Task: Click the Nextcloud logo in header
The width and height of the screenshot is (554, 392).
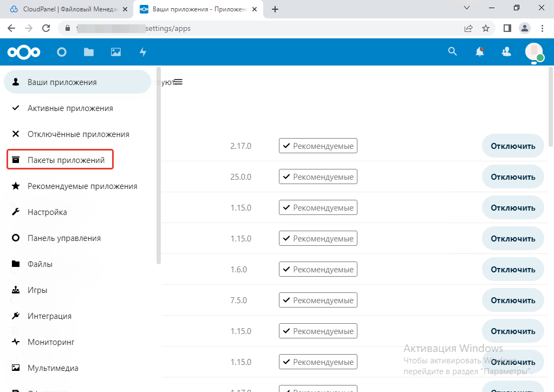Action: [x=24, y=52]
